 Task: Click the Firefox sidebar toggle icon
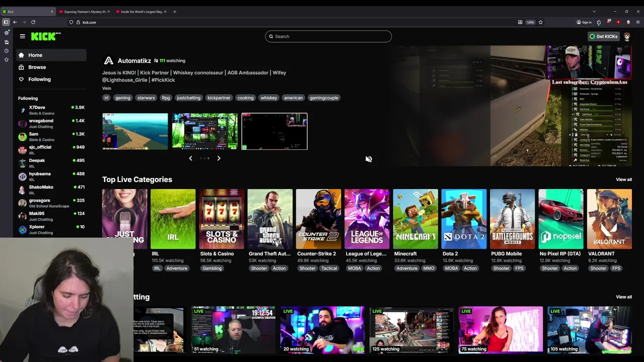6,22
